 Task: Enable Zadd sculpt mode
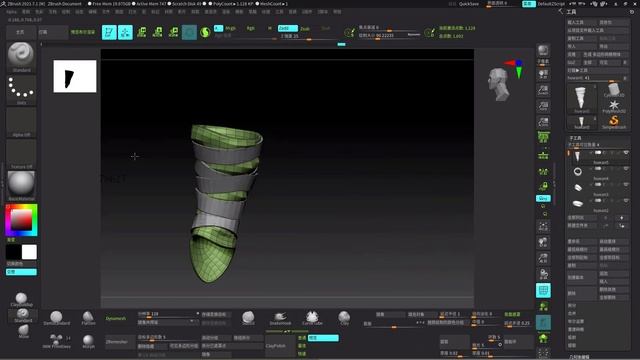click(x=287, y=28)
